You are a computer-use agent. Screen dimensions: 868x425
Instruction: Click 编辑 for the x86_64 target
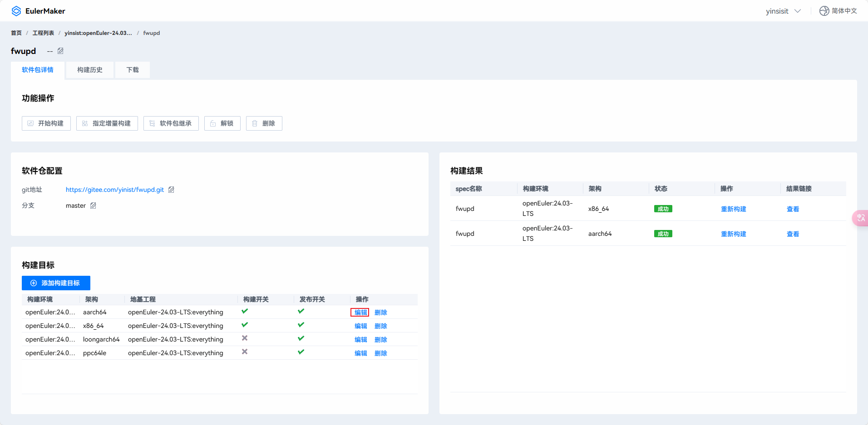[x=361, y=326]
